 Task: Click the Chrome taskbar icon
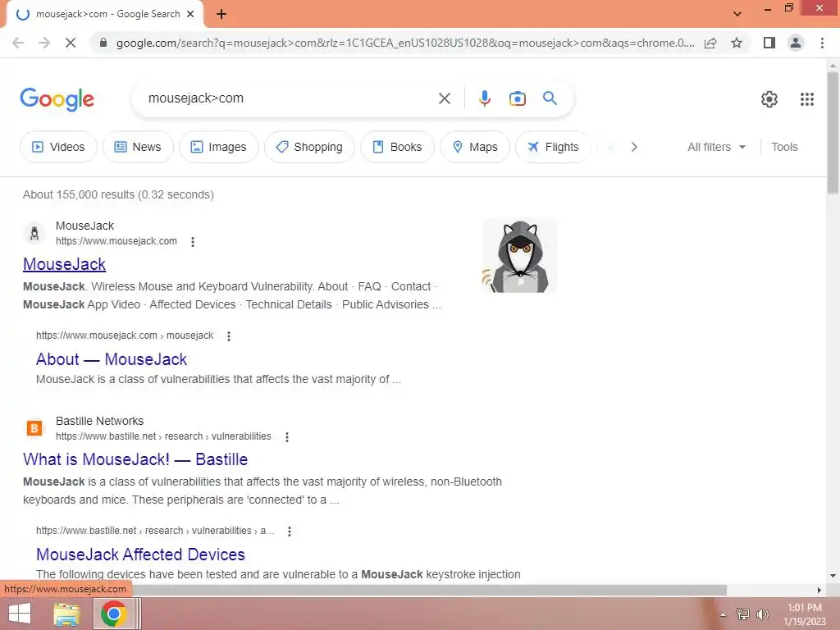point(113,614)
